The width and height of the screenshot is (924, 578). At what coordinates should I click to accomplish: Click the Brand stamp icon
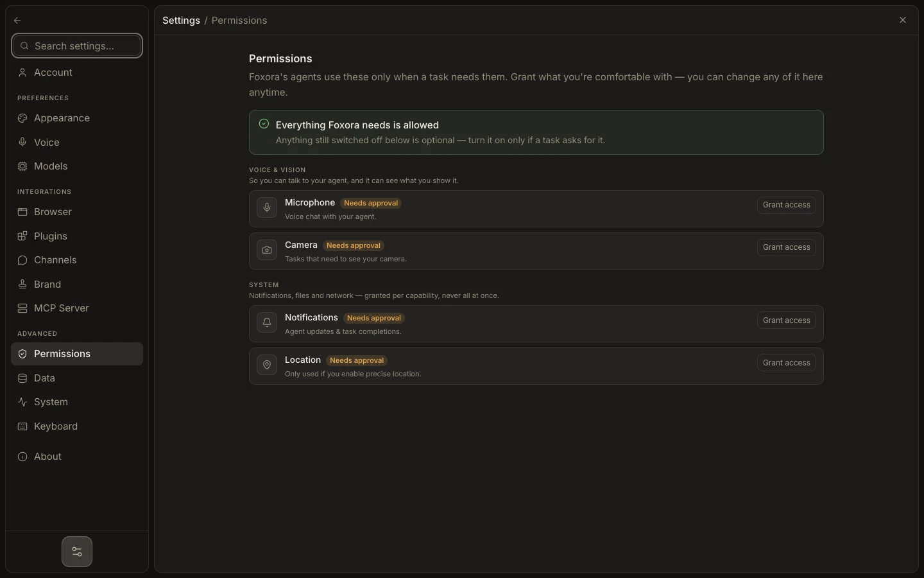[22, 285]
